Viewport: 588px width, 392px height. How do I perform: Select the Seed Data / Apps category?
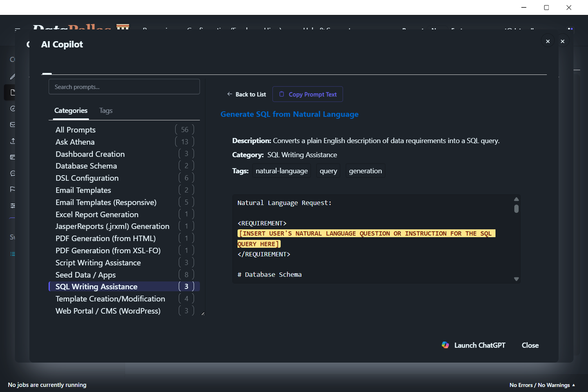(124, 275)
